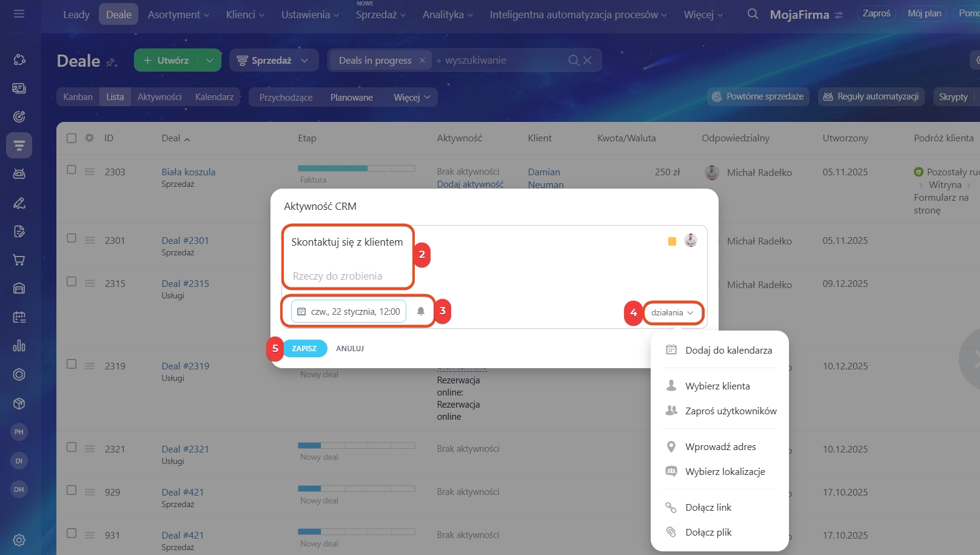Expand the Asortyment menu
980x555 pixels.
178,15
